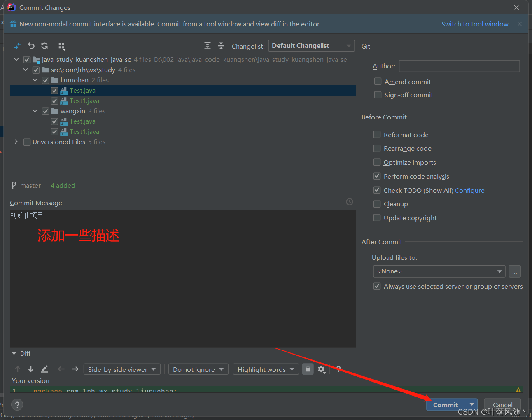Click the Configure link for TODO
The image size is (532, 420).
point(469,190)
